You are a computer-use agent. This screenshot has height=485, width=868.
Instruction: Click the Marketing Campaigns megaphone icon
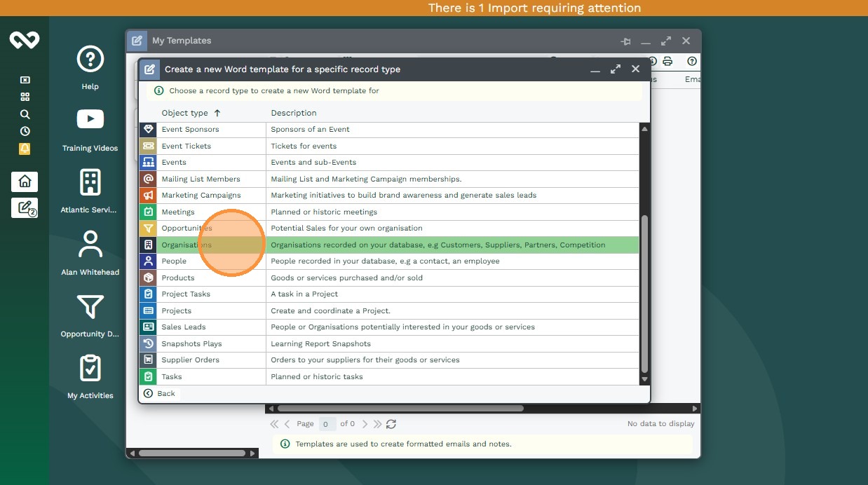pos(148,195)
